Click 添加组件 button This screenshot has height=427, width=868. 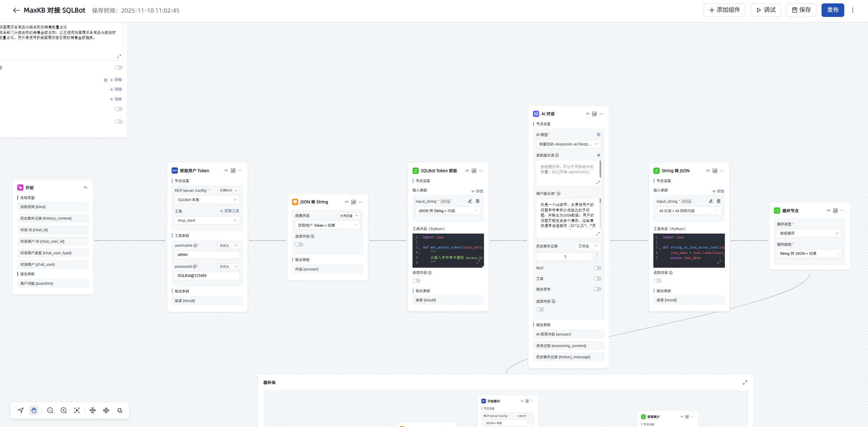click(x=724, y=10)
